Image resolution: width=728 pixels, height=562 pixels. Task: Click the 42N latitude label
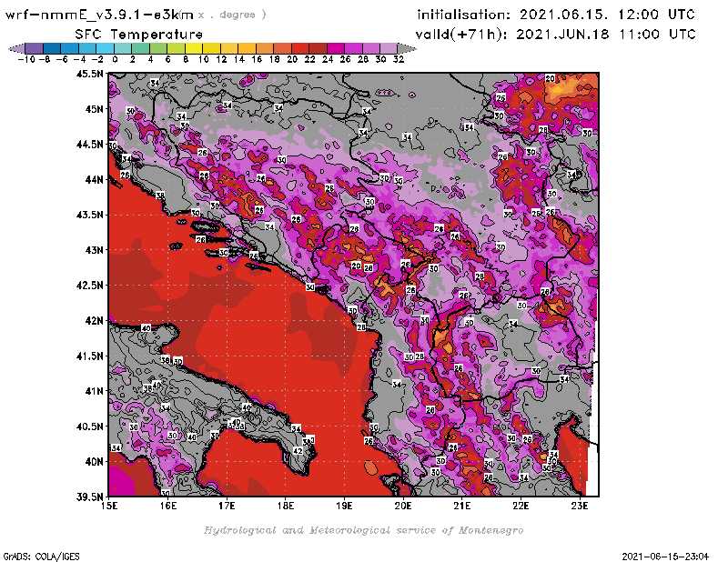click(x=95, y=320)
